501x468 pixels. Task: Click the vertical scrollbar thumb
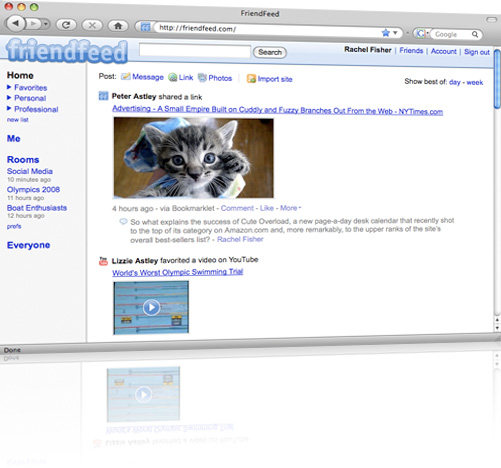point(497,79)
